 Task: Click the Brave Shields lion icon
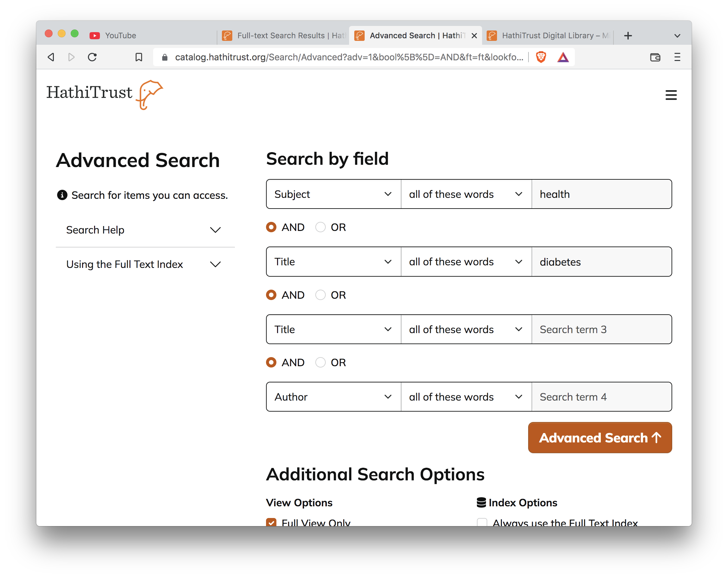(x=540, y=57)
